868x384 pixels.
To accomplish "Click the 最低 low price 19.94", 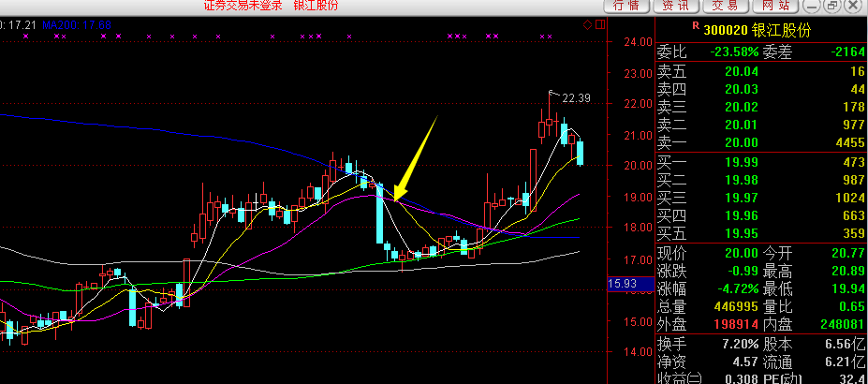I will pyautogui.click(x=848, y=289).
